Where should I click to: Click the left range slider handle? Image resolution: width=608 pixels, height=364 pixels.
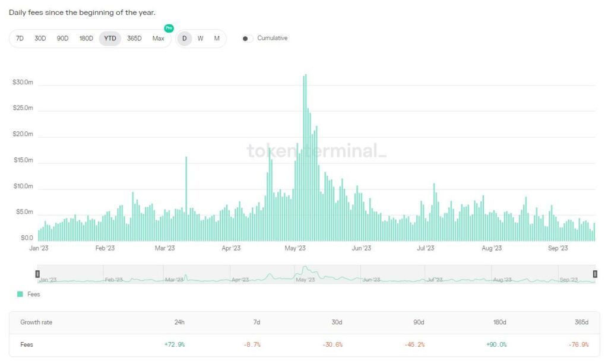pos(37,274)
